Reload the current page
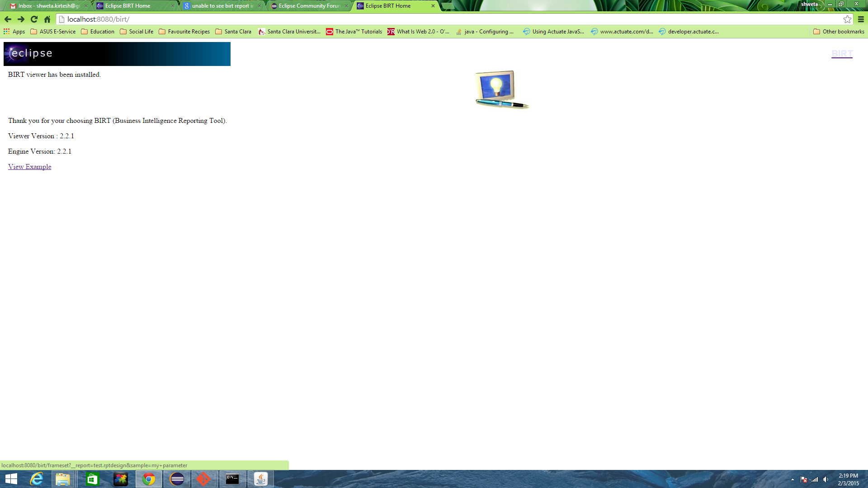 [x=34, y=19]
